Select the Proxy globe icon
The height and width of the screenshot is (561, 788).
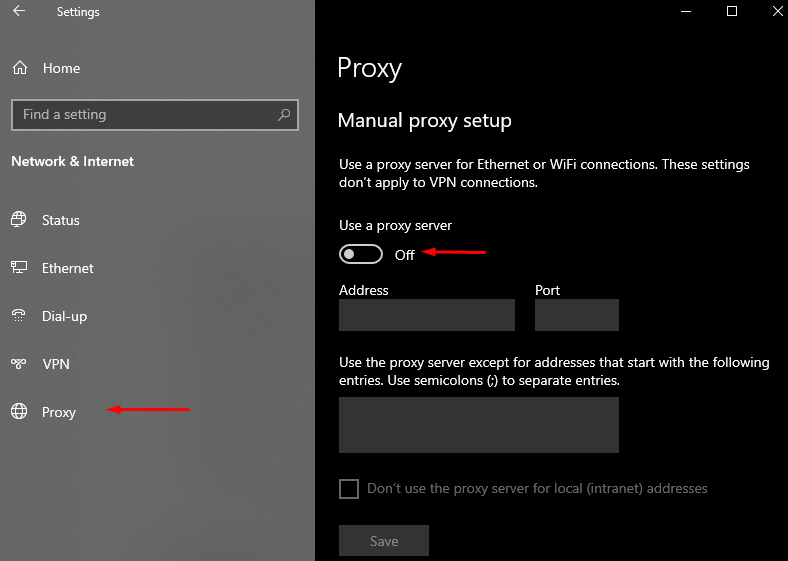(x=19, y=412)
